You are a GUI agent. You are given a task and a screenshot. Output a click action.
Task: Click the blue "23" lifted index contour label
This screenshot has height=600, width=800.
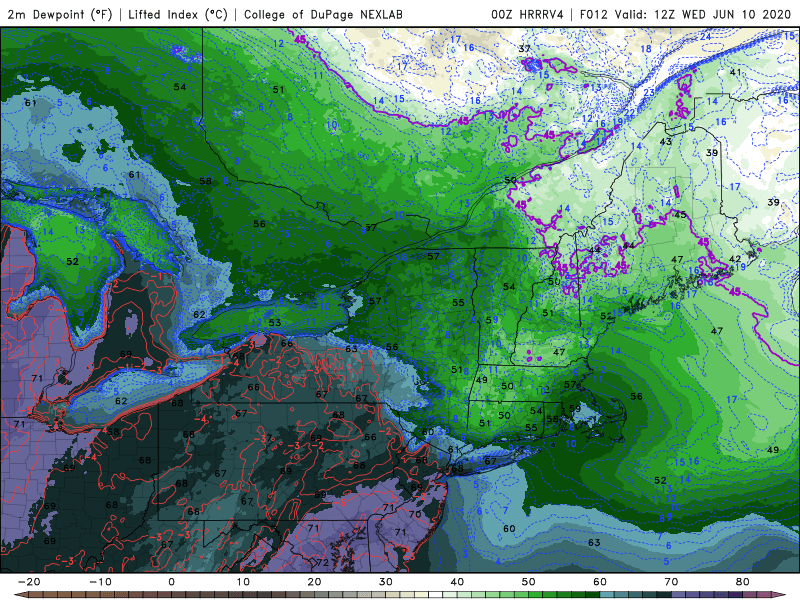coord(649,92)
